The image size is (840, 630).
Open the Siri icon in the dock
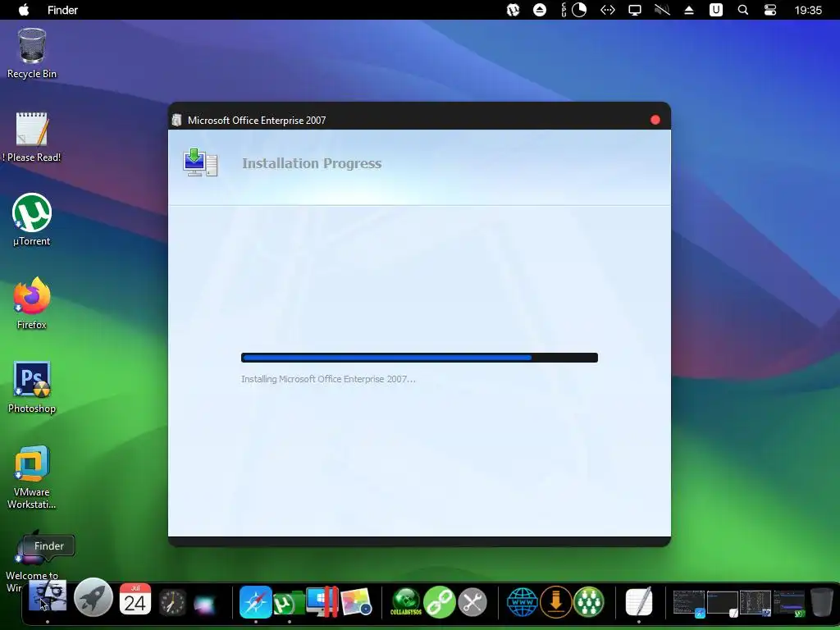pyautogui.click(x=204, y=605)
